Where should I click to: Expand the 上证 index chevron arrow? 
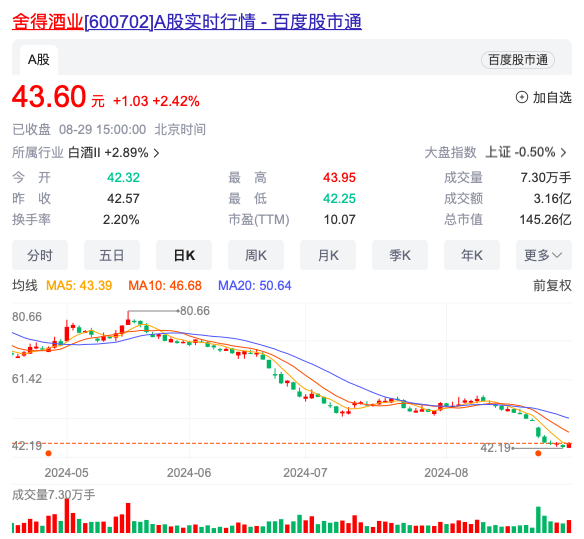pyautogui.click(x=563, y=152)
